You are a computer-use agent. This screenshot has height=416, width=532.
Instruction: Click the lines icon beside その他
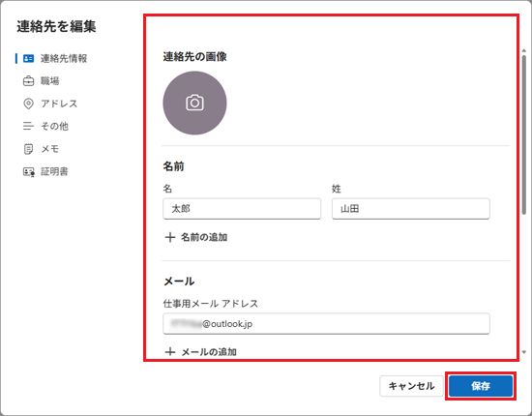coord(28,126)
